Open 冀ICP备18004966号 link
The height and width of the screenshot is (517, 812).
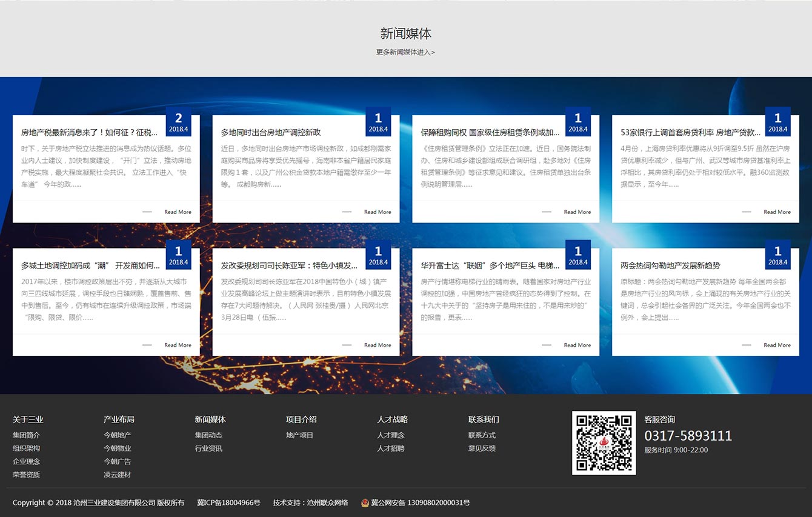[228, 503]
